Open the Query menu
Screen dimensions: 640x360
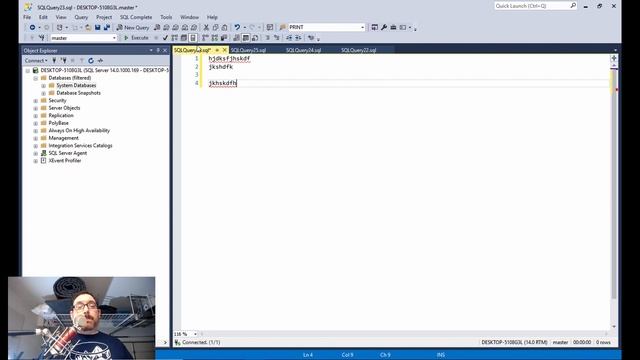click(81, 17)
